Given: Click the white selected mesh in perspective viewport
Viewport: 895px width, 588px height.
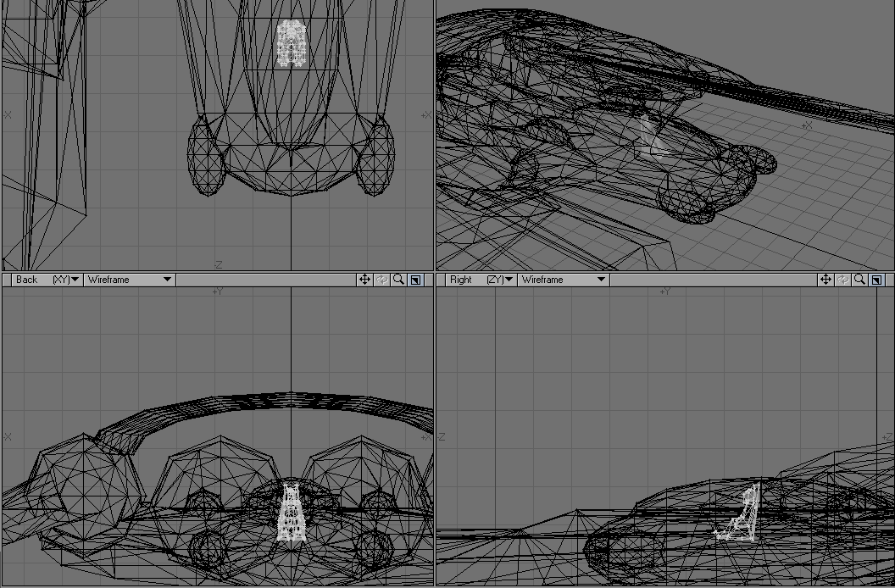Looking at the screenshot, I should tap(651, 137).
